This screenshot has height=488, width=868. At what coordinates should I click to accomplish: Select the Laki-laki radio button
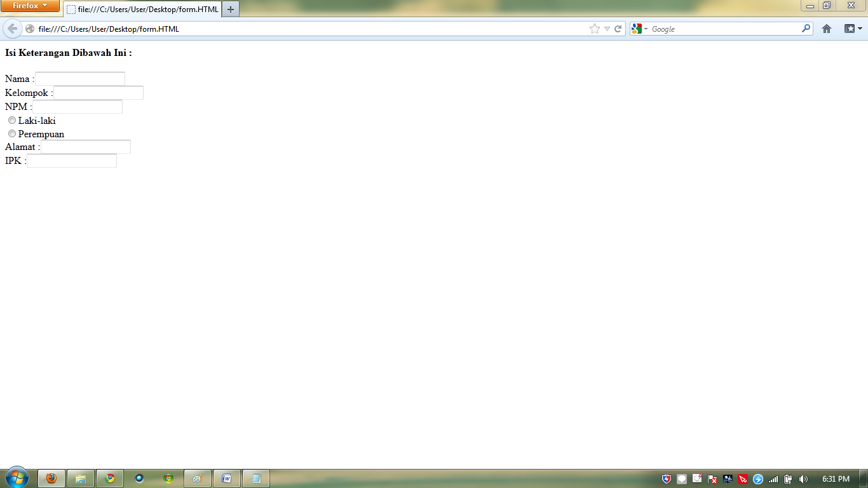[12, 119]
